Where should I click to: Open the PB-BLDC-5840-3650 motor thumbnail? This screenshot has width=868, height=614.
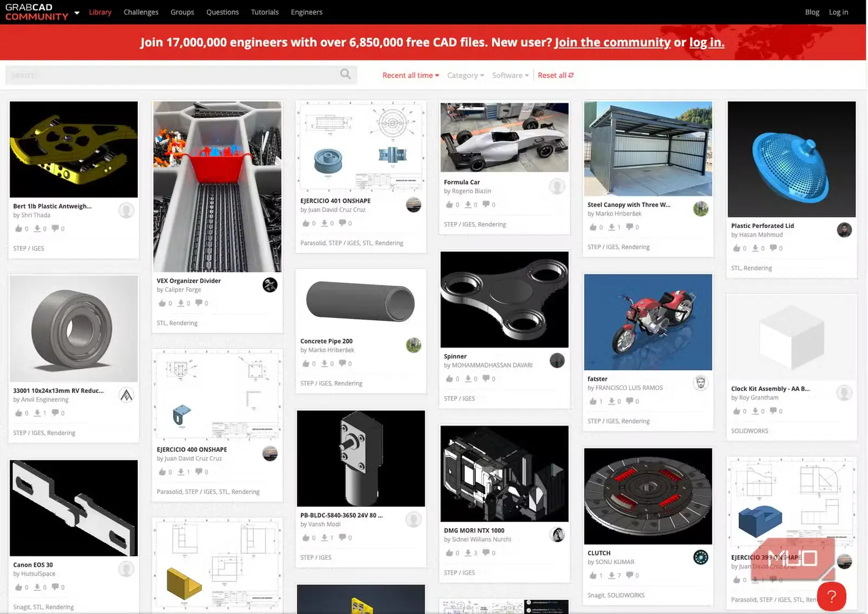[x=361, y=458]
